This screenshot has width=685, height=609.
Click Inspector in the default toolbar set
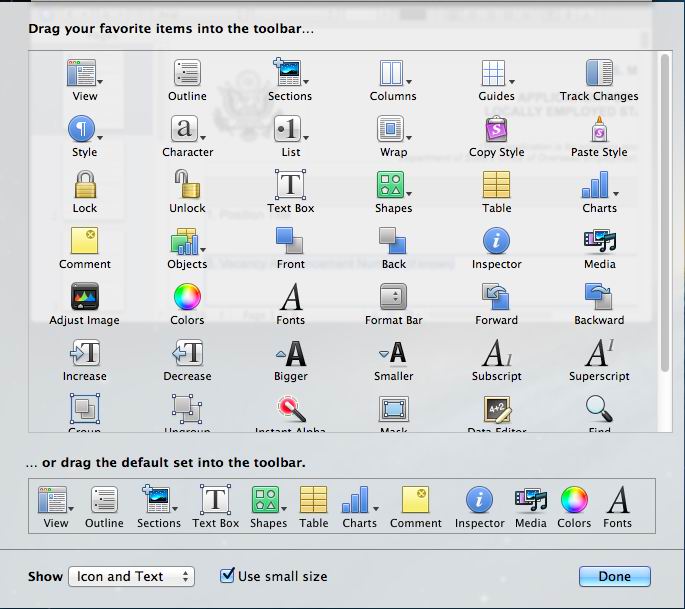coord(479,507)
